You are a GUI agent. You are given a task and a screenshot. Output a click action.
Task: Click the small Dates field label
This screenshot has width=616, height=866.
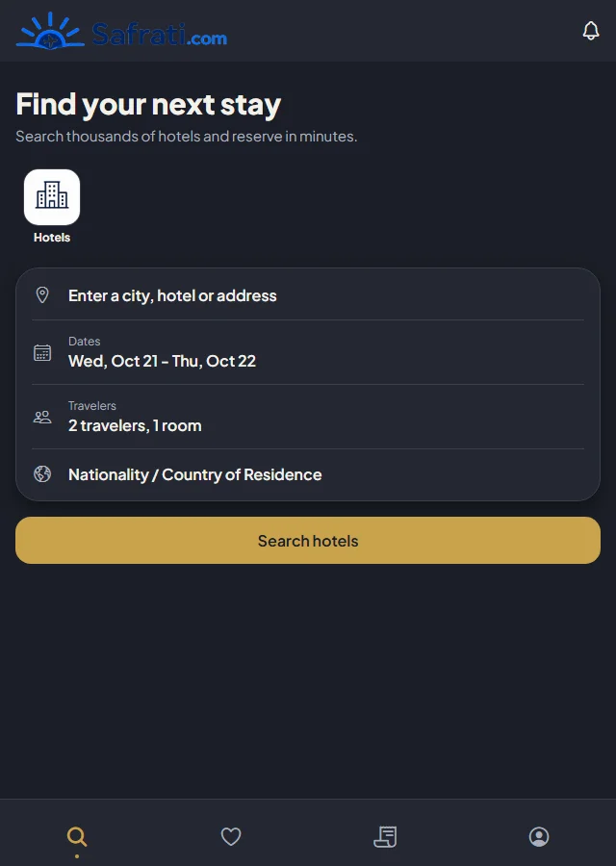click(x=85, y=342)
